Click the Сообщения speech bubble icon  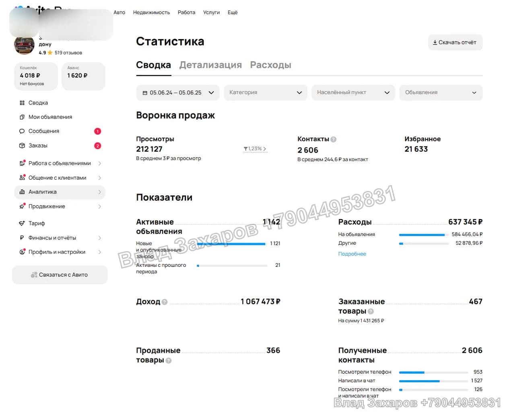click(x=22, y=131)
